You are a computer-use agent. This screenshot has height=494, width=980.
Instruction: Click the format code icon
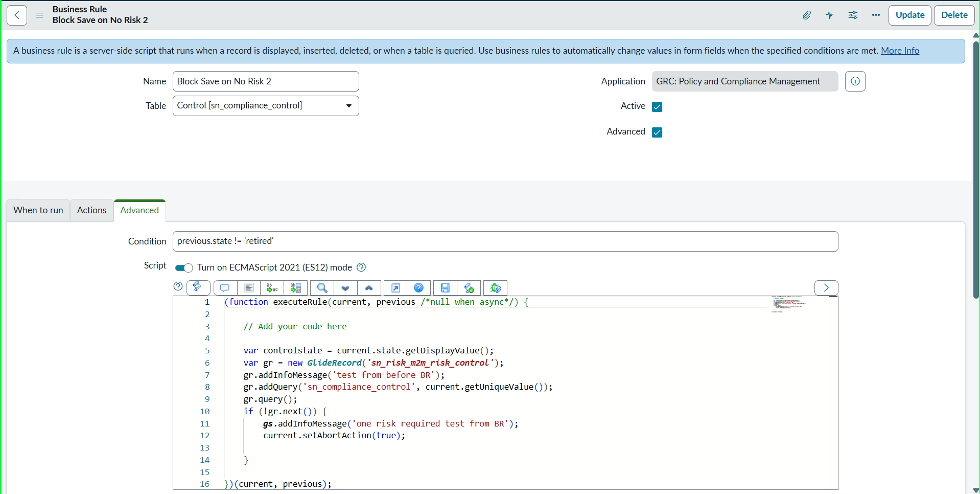point(249,288)
